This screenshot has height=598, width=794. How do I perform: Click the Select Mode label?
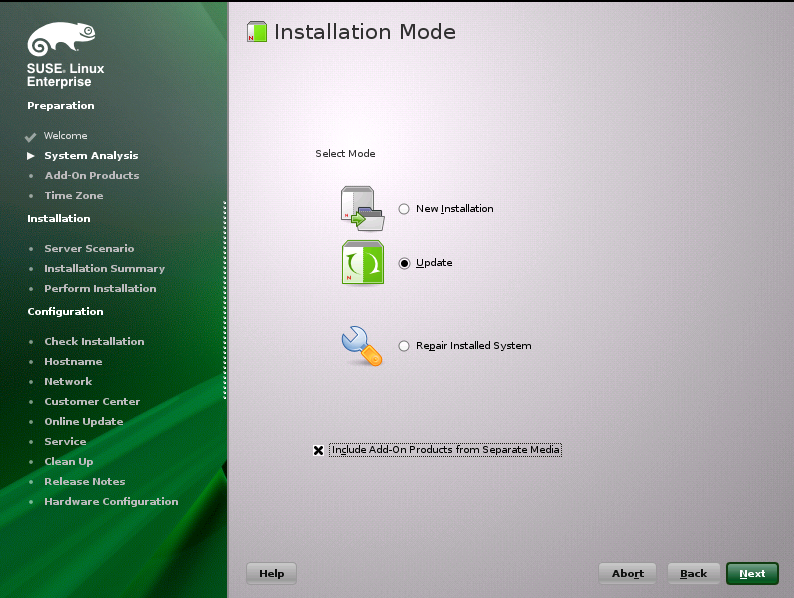(345, 153)
